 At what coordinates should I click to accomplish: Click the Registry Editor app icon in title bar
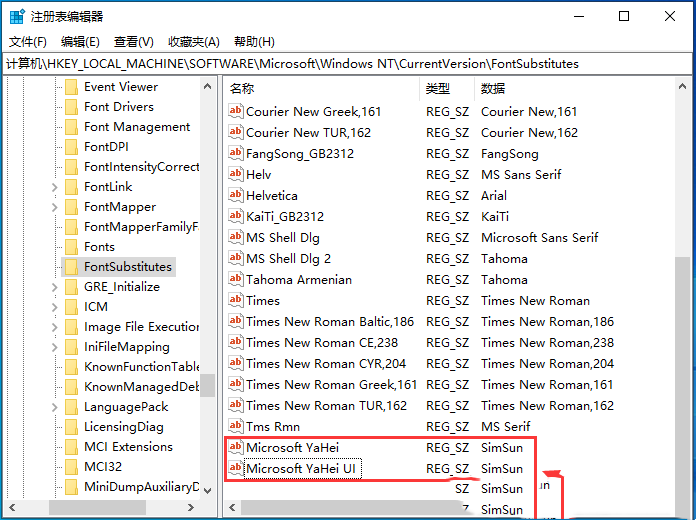[x=17, y=16]
